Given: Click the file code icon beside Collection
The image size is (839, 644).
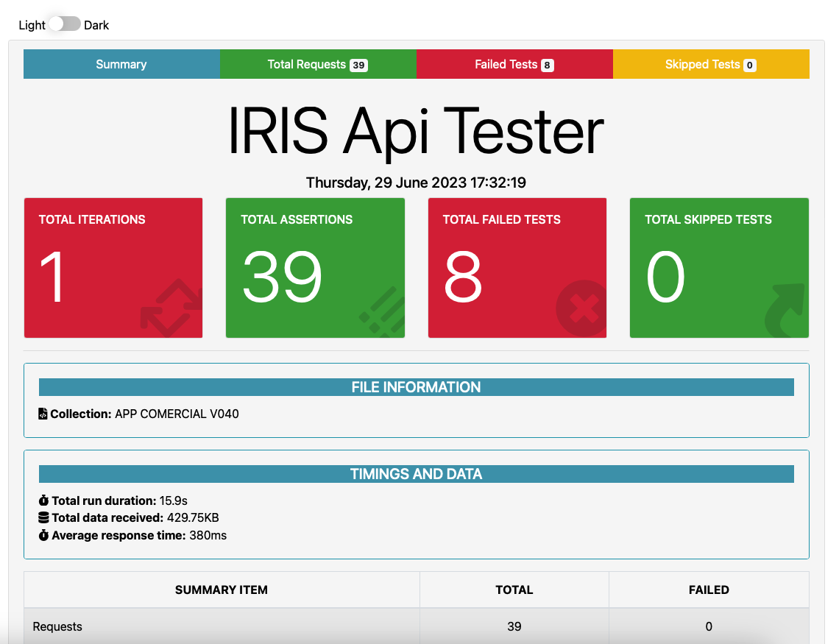Looking at the screenshot, I should pos(43,414).
